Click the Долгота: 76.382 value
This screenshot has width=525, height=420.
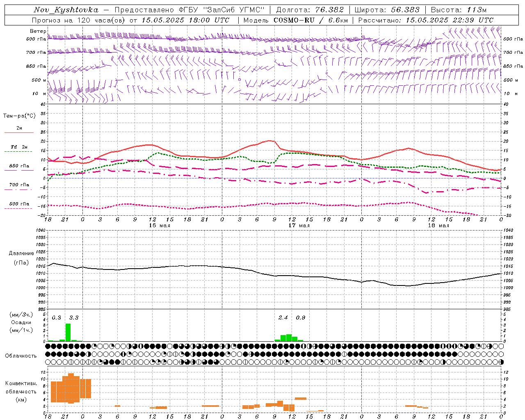coord(310,10)
